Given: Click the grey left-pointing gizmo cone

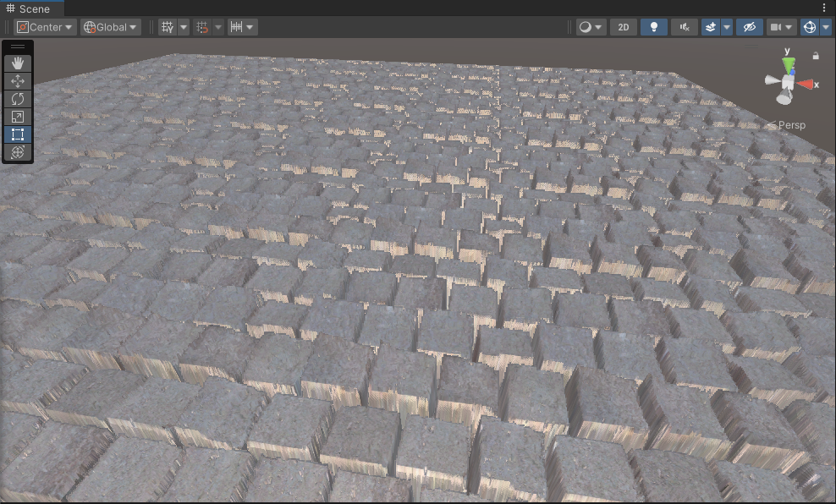Looking at the screenshot, I should tap(772, 80).
